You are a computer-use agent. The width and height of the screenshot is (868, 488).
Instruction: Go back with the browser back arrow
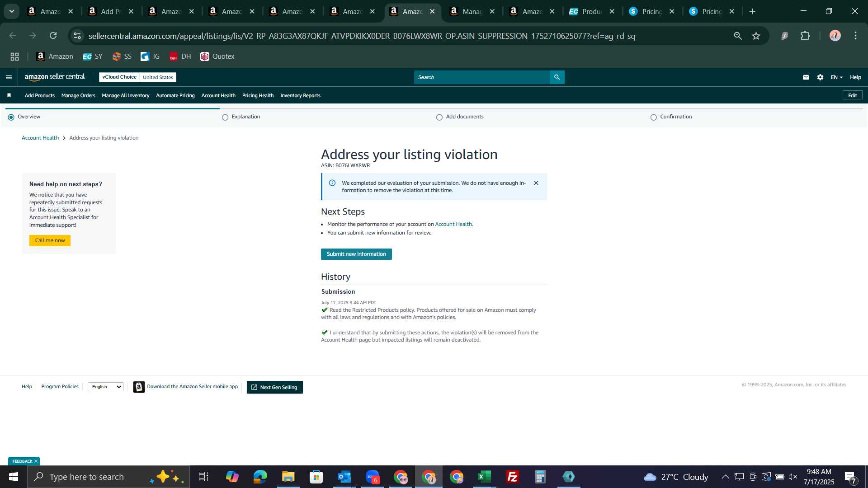pos(13,36)
